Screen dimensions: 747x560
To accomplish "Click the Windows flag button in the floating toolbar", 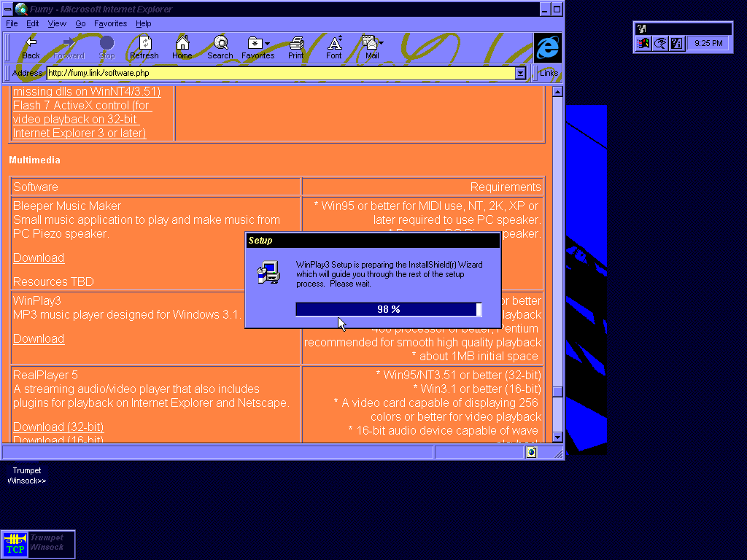I will pyautogui.click(x=643, y=44).
